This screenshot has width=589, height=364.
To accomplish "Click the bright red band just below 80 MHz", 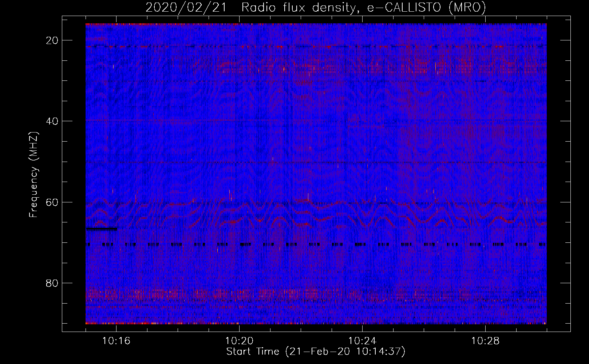I will coord(255,294).
